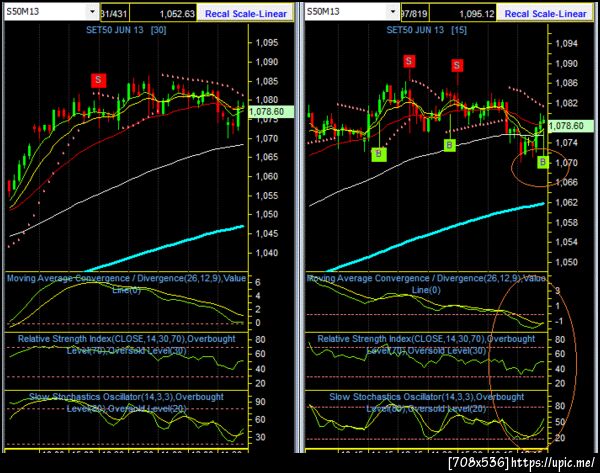Click the 1,082 price axis label
The width and height of the screenshot is (600, 473).
[x=566, y=103]
